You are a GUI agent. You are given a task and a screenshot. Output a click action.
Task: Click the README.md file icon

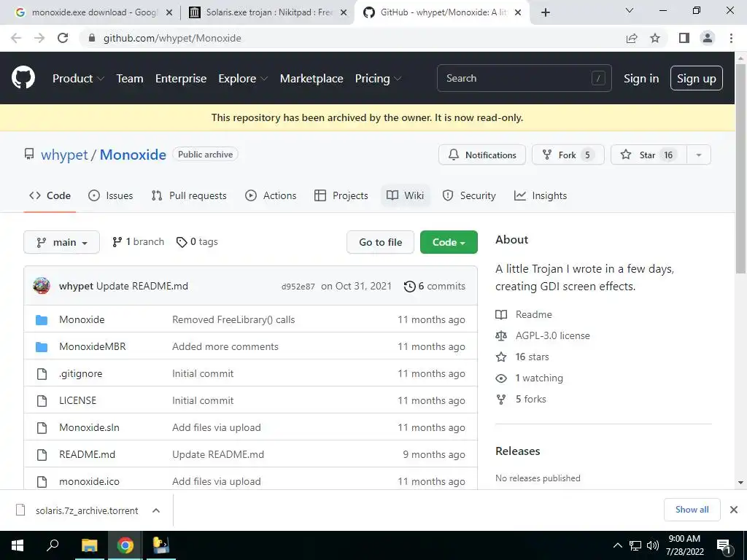coord(42,454)
